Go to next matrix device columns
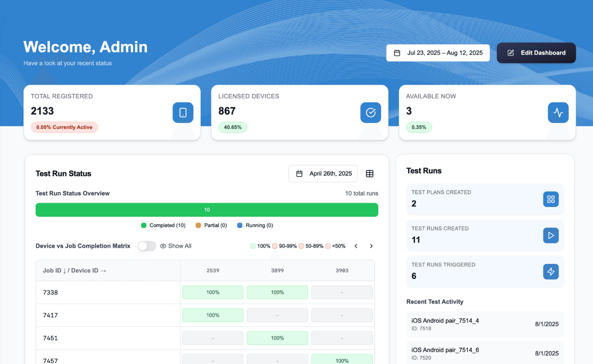This screenshot has height=364, width=593. pyautogui.click(x=371, y=246)
